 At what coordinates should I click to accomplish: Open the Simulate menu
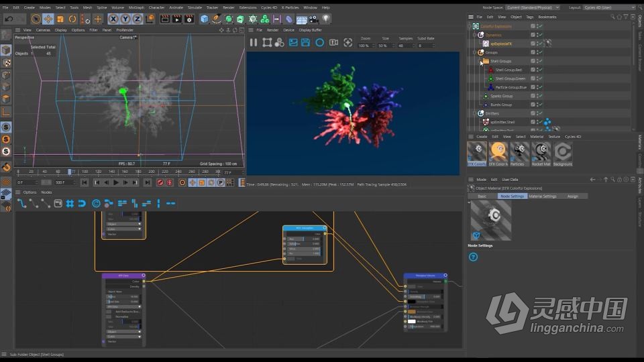tap(195, 7)
